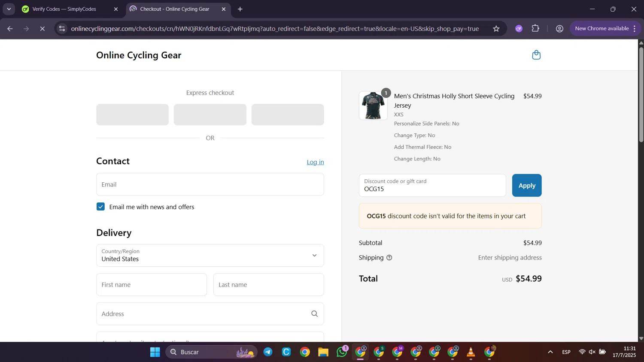Image resolution: width=644 pixels, height=362 pixels.
Task: Bookmark this page with the star icon
Action: [x=496, y=29]
